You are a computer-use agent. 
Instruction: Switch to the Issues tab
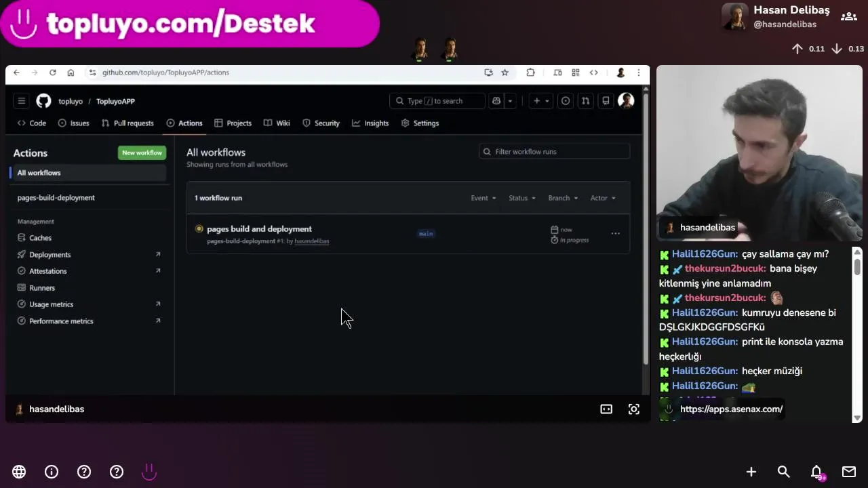tap(73, 123)
